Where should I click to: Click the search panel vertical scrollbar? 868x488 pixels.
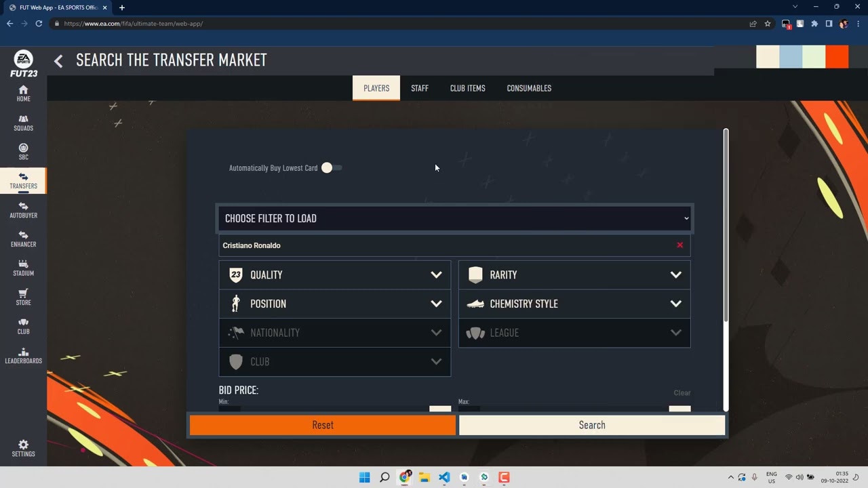tap(726, 225)
